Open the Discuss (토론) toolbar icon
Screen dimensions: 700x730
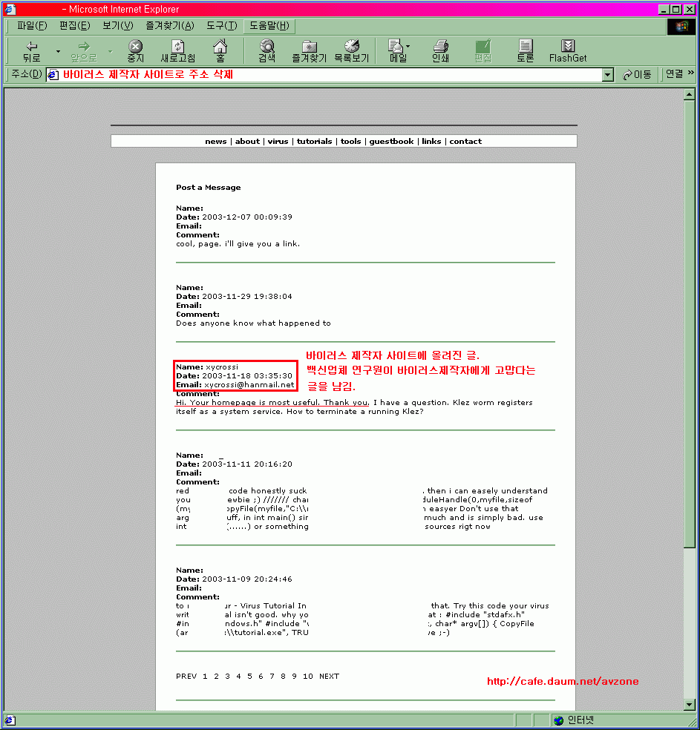click(x=526, y=50)
